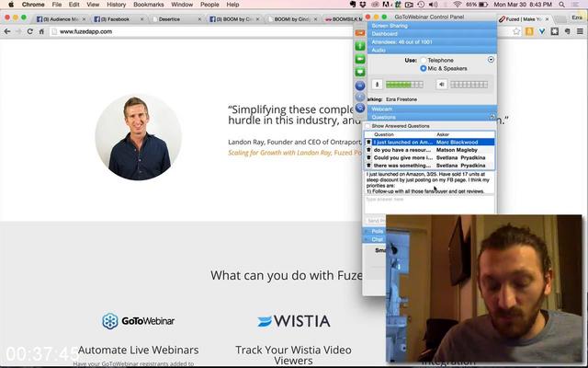This screenshot has height=368, width=588.
Task: Open Chrome hamburger menu
Action: [580, 31]
